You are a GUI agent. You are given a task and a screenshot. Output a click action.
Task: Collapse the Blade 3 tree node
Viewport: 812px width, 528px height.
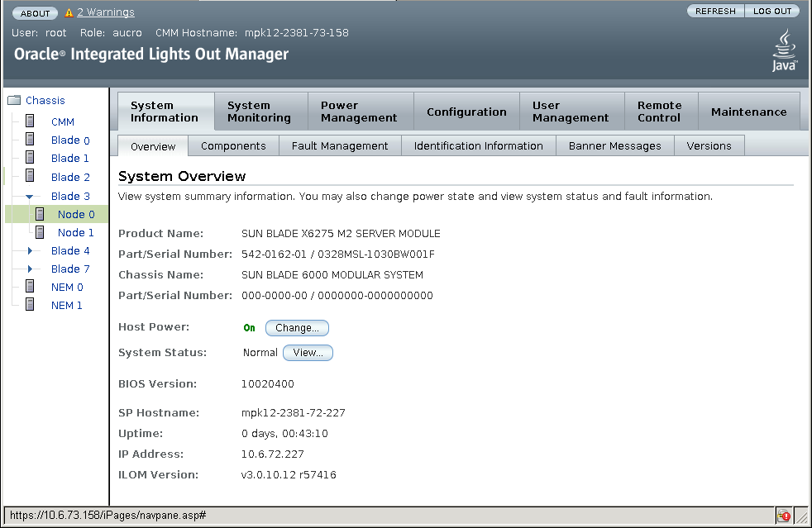[x=30, y=196]
